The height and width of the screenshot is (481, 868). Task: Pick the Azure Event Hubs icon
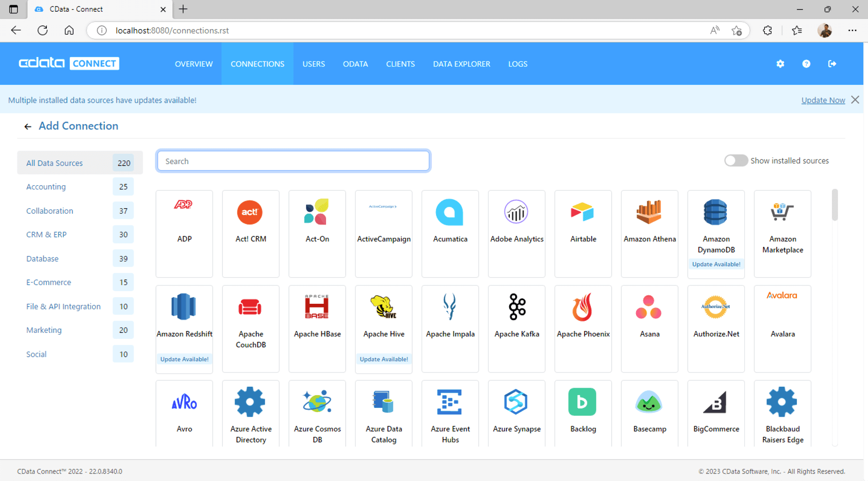[x=450, y=402]
